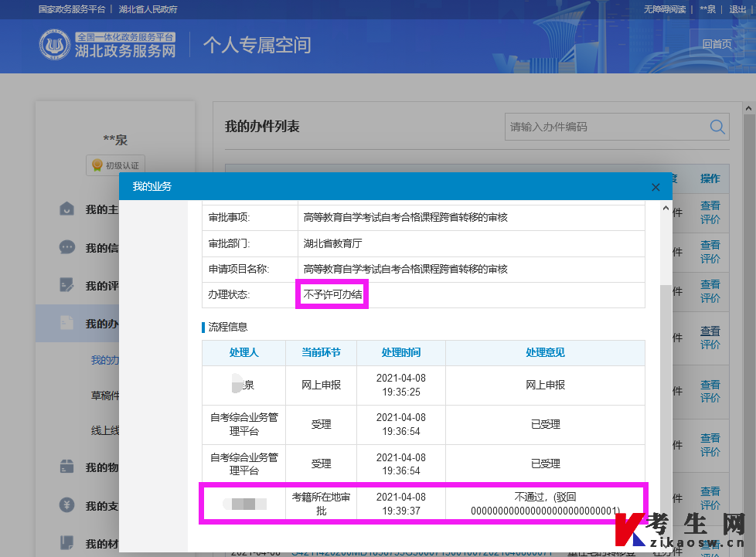Click the 2021-04-08 19:39:37 time cell
Viewport: 756px width, 557px height.
click(x=401, y=504)
